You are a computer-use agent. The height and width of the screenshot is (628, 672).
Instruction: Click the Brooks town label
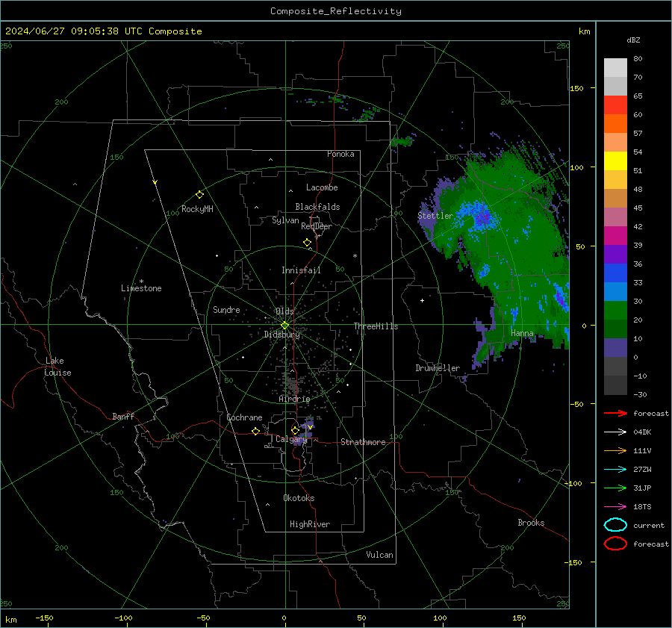(531, 523)
